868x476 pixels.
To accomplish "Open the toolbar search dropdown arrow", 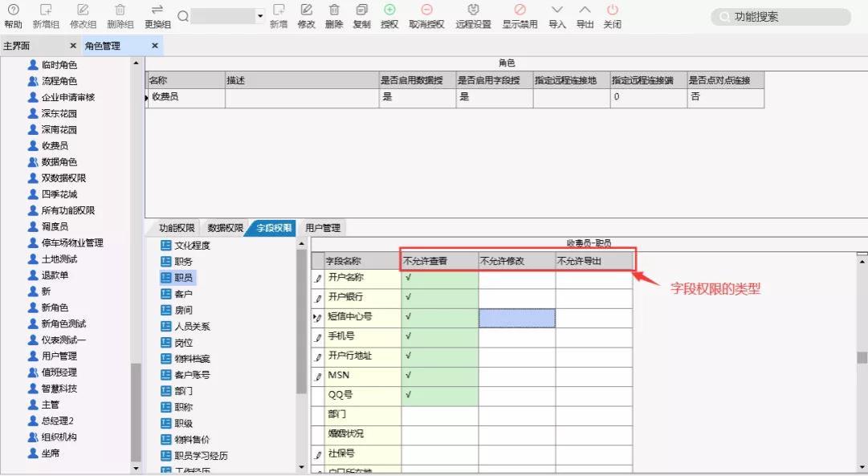I will (x=259, y=17).
